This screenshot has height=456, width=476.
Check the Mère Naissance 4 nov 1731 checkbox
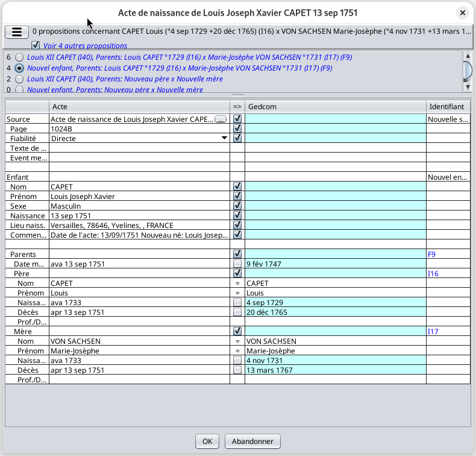click(237, 360)
